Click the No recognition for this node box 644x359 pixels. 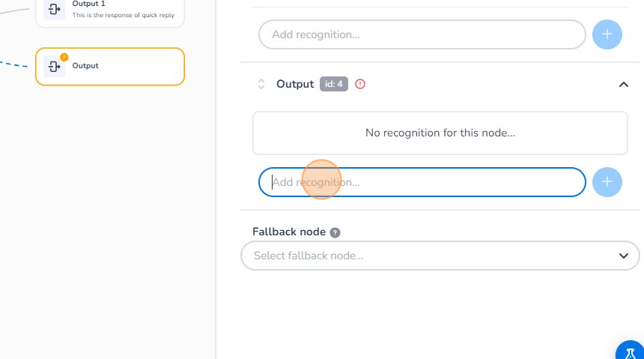tap(440, 133)
